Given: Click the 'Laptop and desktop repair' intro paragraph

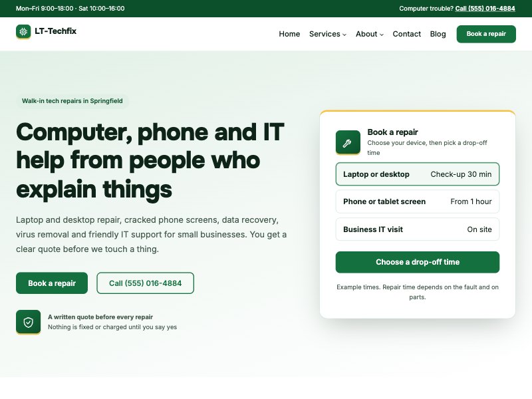Looking at the screenshot, I should click(x=152, y=235).
